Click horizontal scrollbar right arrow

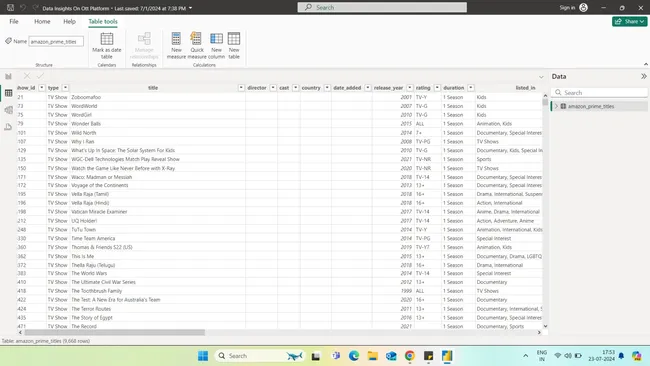click(539, 332)
